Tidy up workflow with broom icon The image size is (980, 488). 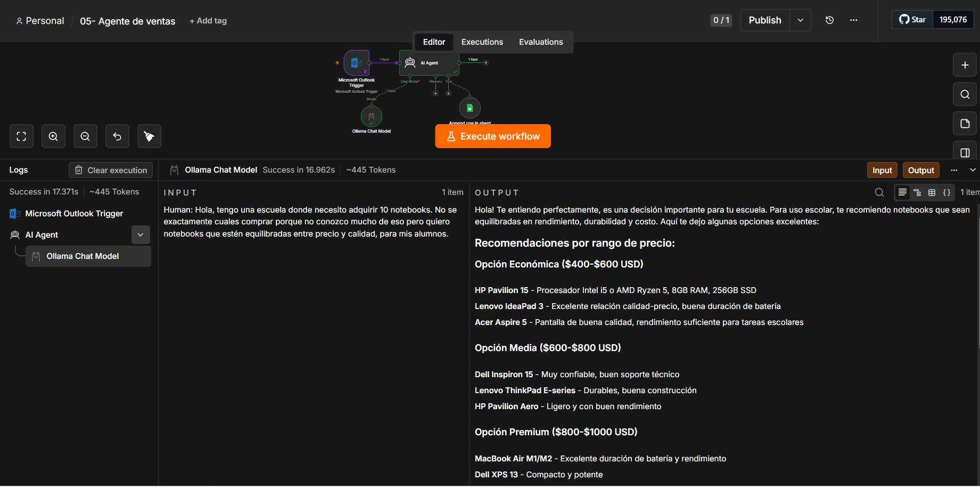coord(149,136)
